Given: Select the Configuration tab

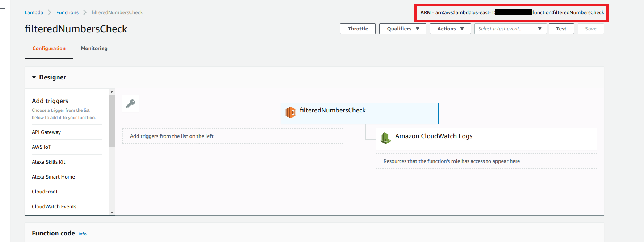Looking at the screenshot, I should click(x=49, y=48).
